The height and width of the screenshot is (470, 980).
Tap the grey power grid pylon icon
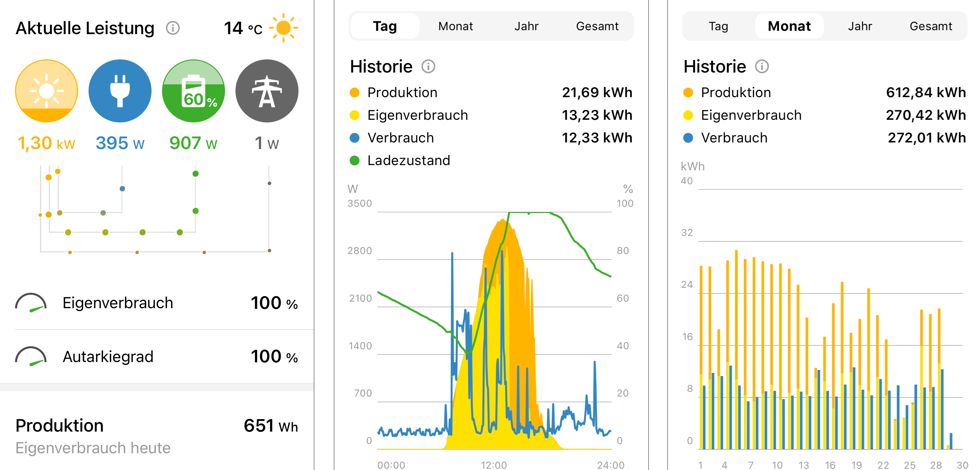coord(267,91)
